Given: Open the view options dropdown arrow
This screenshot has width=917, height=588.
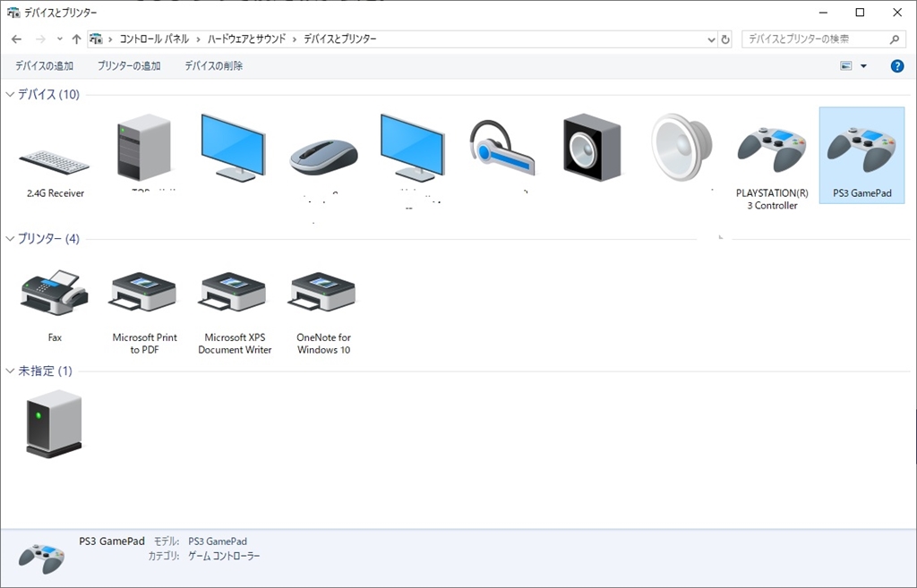Looking at the screenshot, I should pos(863,66).
